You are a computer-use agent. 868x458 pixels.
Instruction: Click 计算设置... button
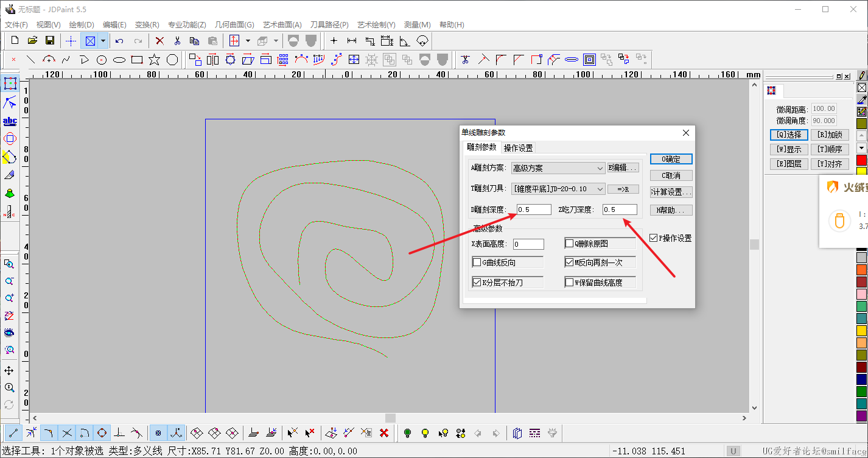coord(671,192)
